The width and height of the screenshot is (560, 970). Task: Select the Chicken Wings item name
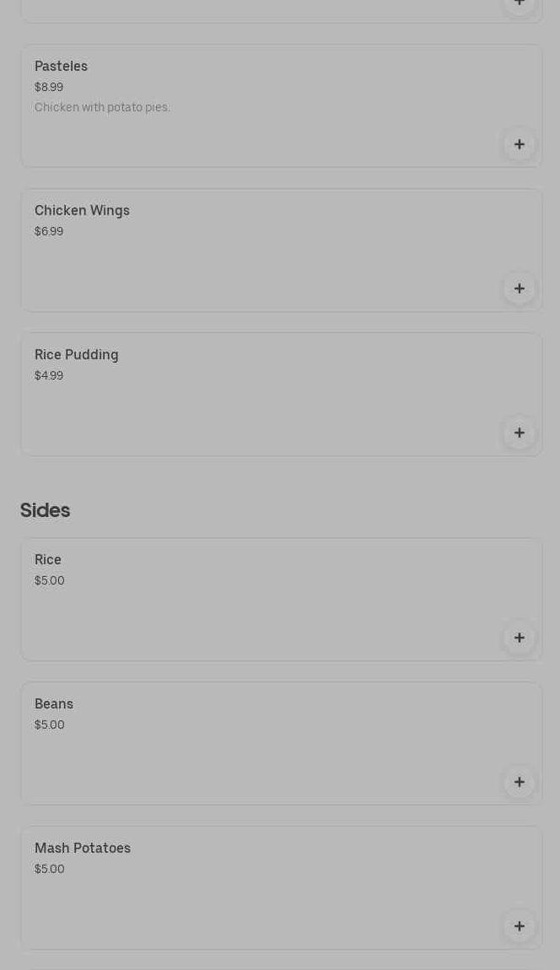(82, 210)
